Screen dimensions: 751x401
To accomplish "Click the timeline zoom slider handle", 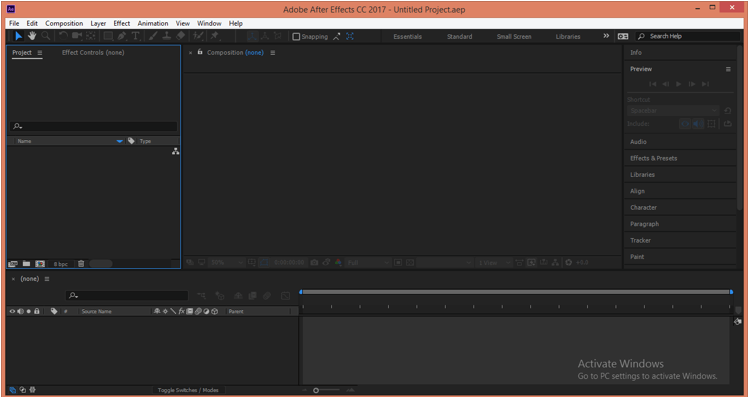I will tap(316, 391).
